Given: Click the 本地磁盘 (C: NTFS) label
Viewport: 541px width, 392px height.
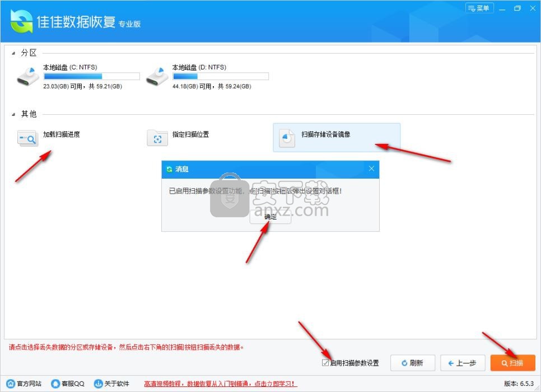Looking at the screenshot, I should point(70,67).
